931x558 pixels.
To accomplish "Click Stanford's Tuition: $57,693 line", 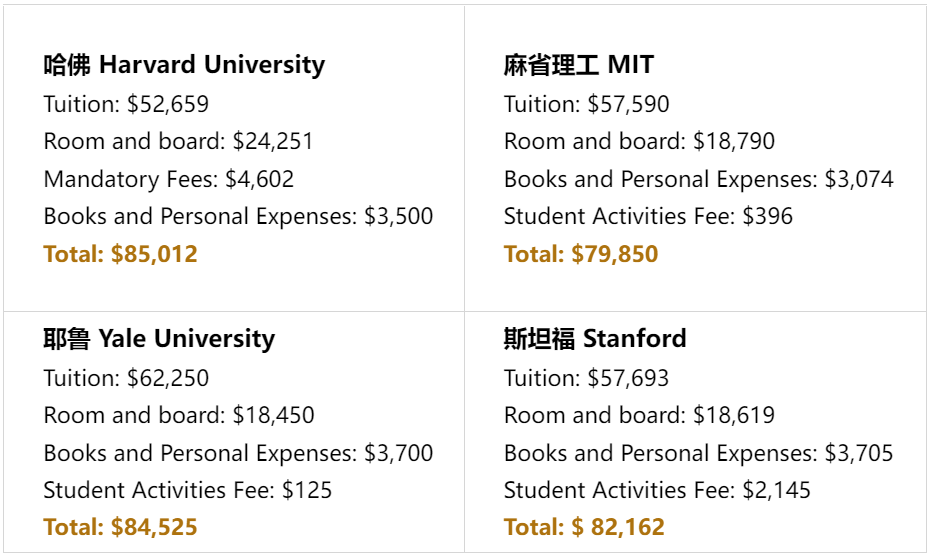I will [x=587, y=378].
